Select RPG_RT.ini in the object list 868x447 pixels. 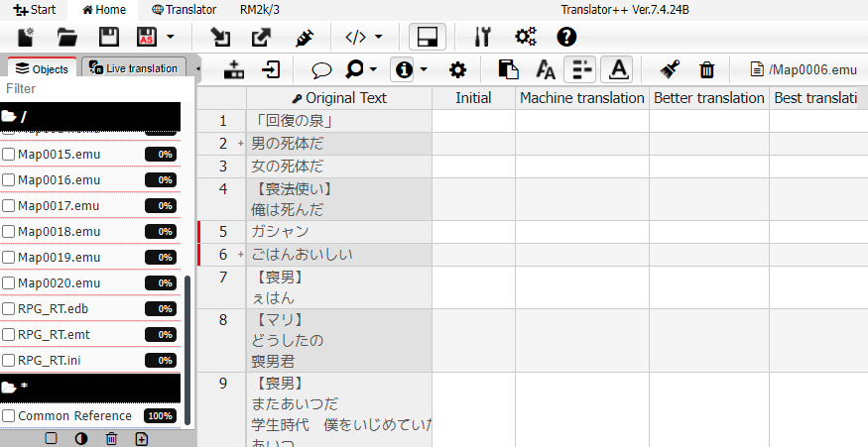click(50, 360)
